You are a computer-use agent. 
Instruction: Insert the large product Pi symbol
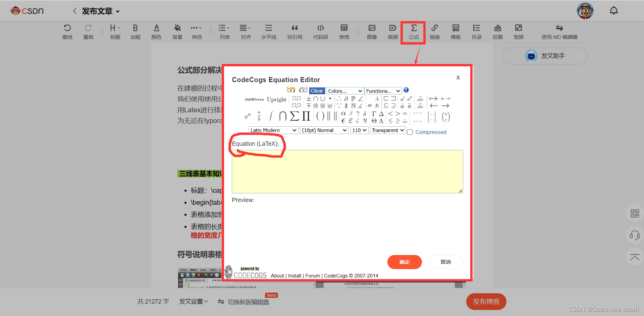pos(306,116)
